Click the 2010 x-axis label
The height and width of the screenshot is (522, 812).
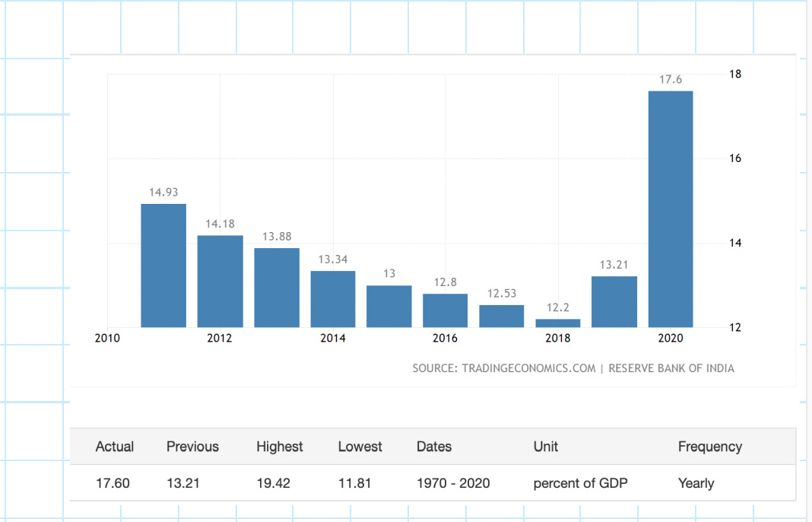(107, 338)
